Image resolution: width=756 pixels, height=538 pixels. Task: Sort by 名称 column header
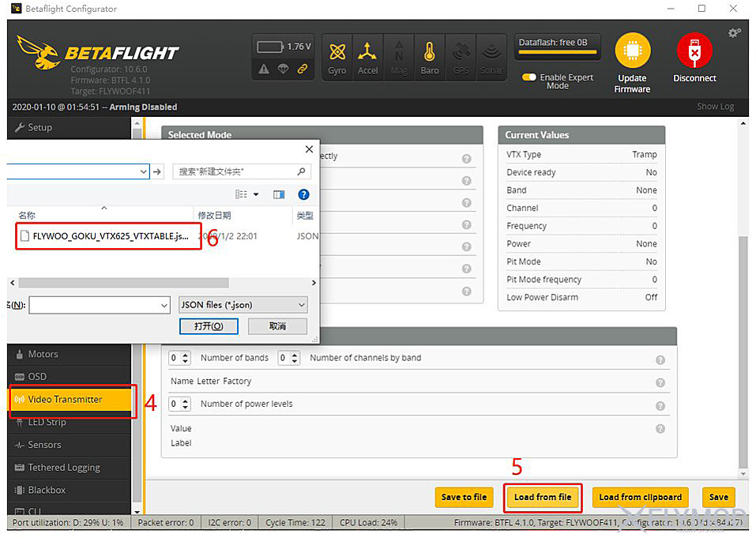pos(27,216)
